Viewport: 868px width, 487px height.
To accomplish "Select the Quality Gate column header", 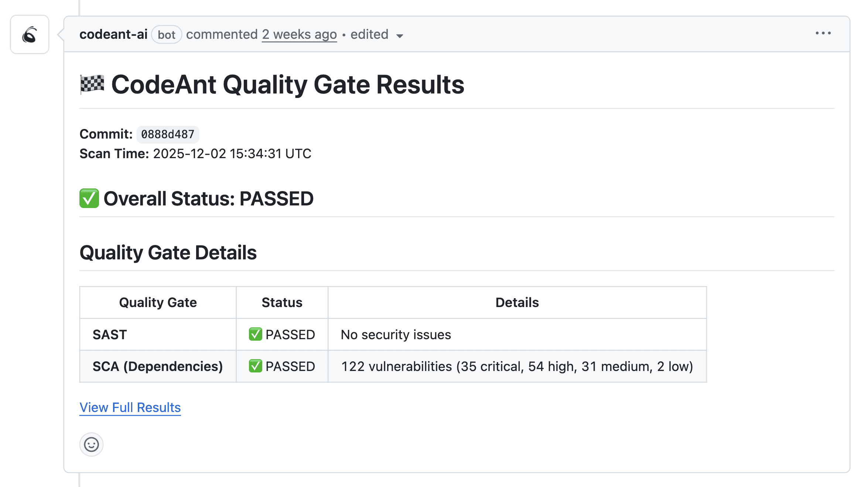I will click(x=158, y=302).
